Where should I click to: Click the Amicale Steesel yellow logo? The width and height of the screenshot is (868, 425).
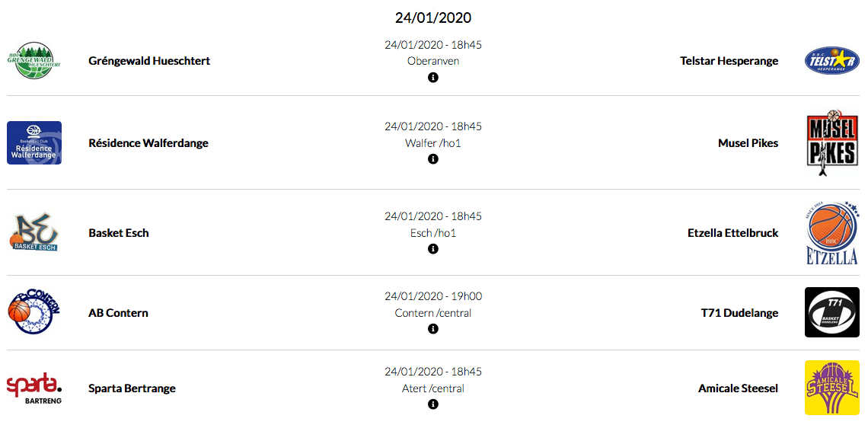(831, 388)
